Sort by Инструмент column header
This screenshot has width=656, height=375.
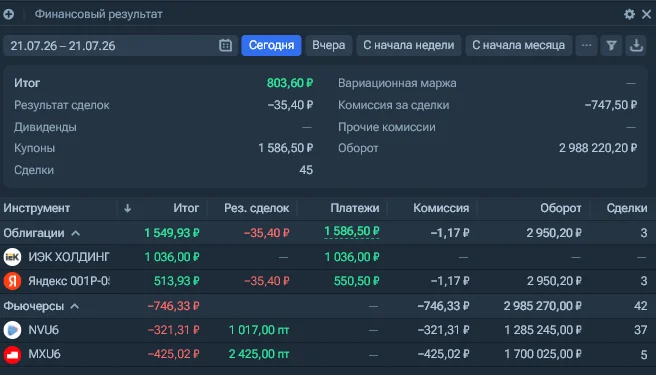click(x=36, y=208)
